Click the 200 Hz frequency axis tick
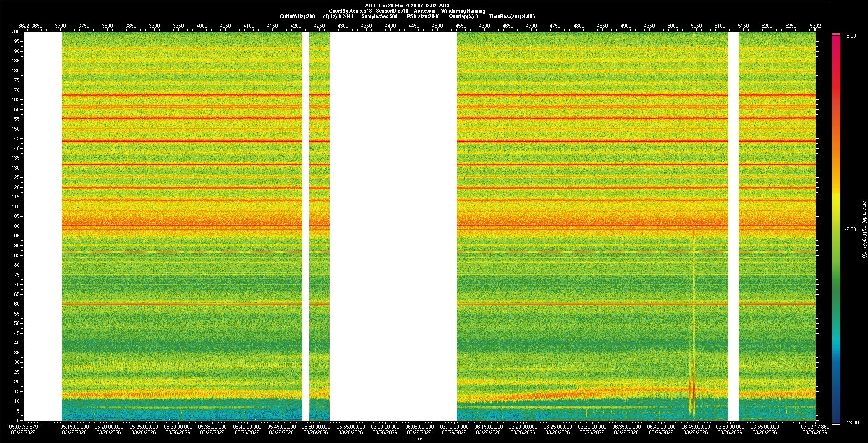Viewport: 868px width, 443px height. pyautogui.click(x=16, y=32)
